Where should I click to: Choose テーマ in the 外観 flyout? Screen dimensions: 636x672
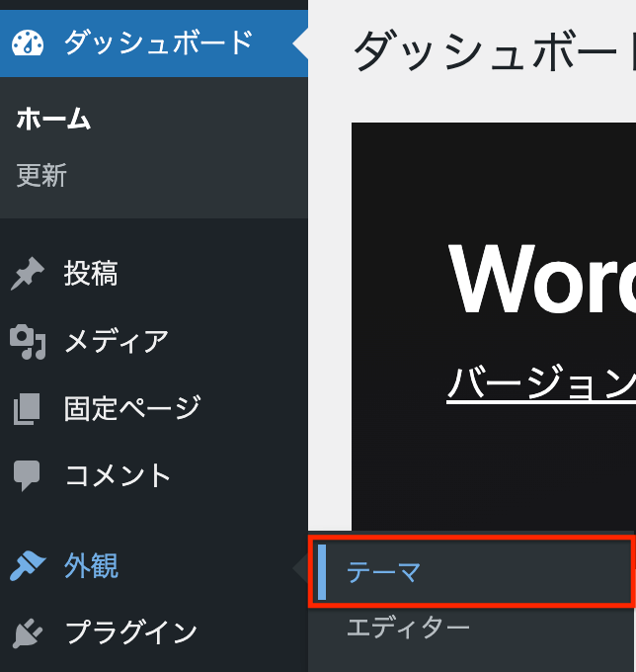pos(471,572)
